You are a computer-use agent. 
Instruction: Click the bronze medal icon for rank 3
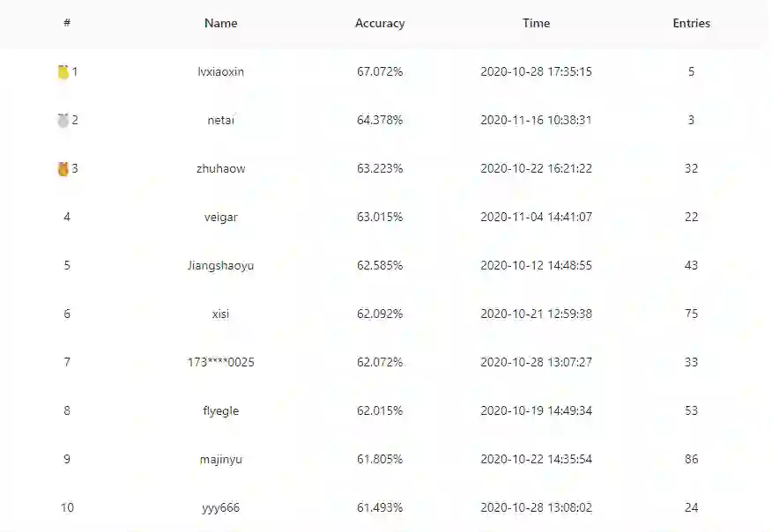point(63,168)
